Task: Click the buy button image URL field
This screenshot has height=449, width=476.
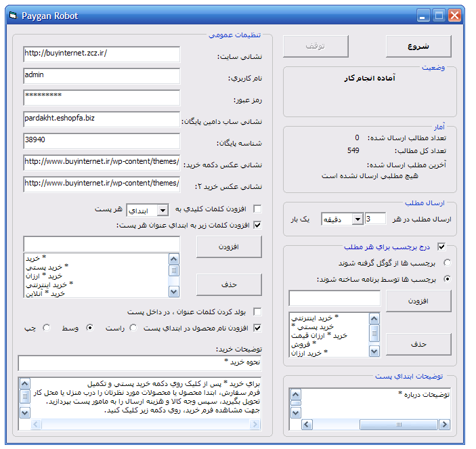Action: [x=102, y=163]
